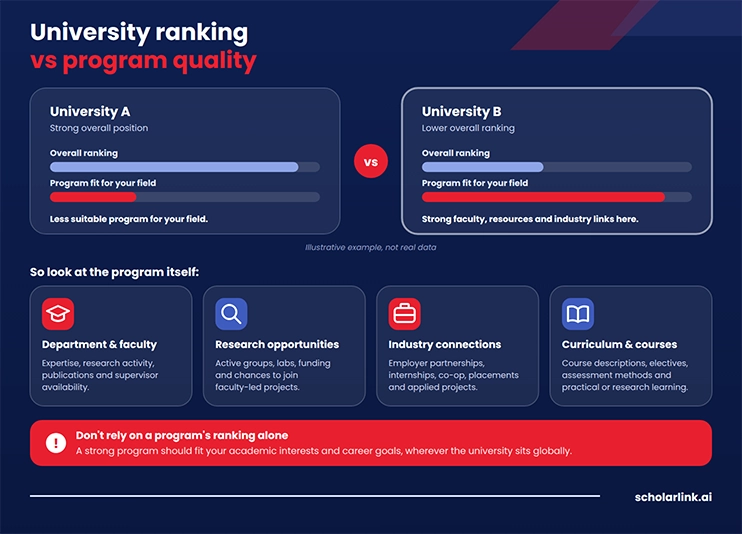Image resolution: width=742 pixels, height=534 pixels.
Task: Click "Don't rely on a program's ranking alone"
Action: point(182,435)
